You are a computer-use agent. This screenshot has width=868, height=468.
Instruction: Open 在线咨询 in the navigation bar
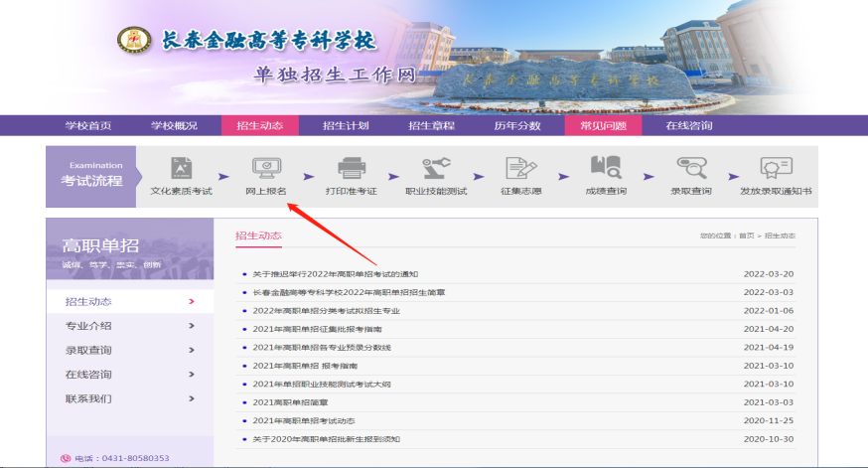[x=689, y=126]
